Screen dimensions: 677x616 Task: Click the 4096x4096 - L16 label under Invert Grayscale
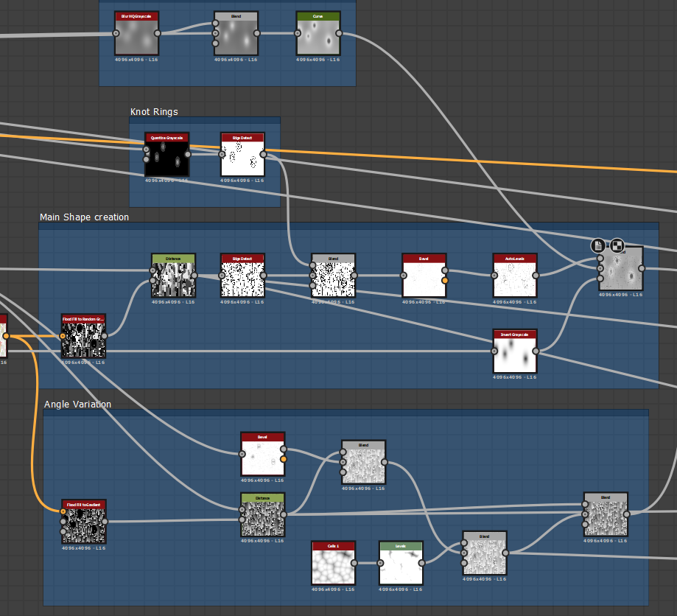point(515,377)
